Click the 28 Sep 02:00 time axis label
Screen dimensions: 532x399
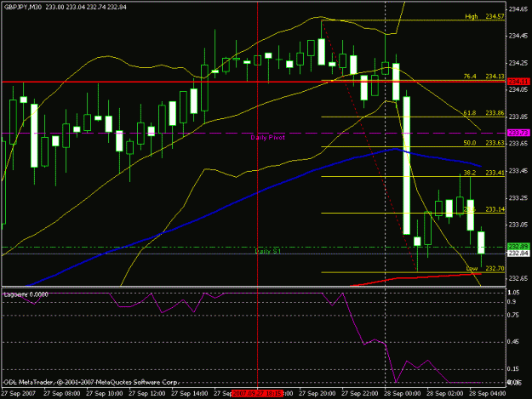[444, 394]
